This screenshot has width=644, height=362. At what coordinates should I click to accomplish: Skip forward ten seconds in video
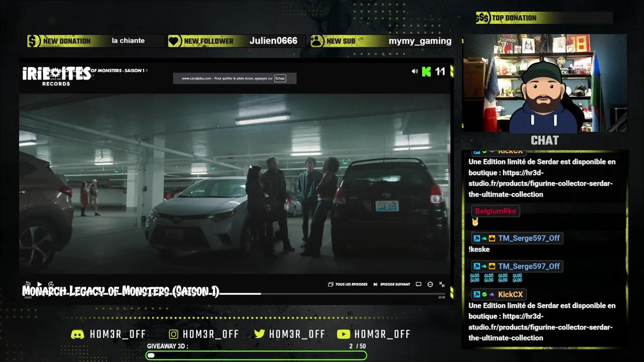coord(51,284)
